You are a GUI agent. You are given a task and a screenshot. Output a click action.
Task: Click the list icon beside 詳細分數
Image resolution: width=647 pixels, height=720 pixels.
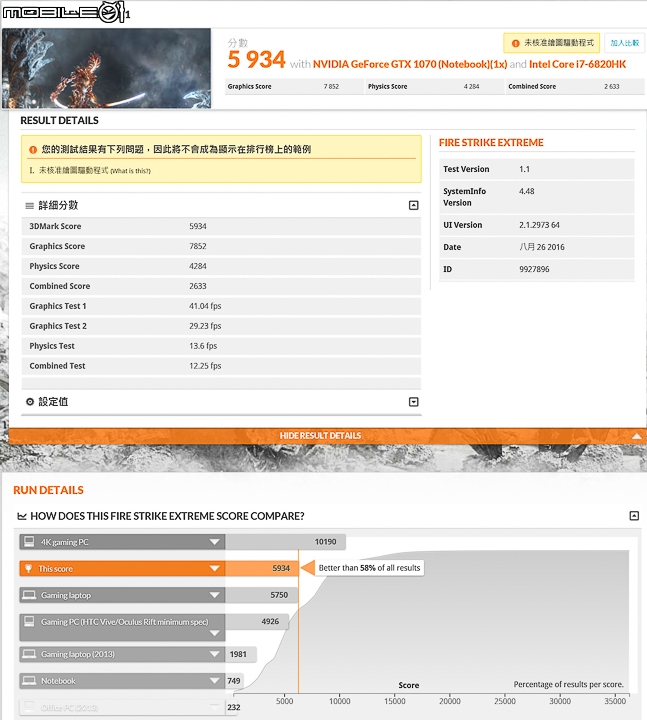point(29,206)
